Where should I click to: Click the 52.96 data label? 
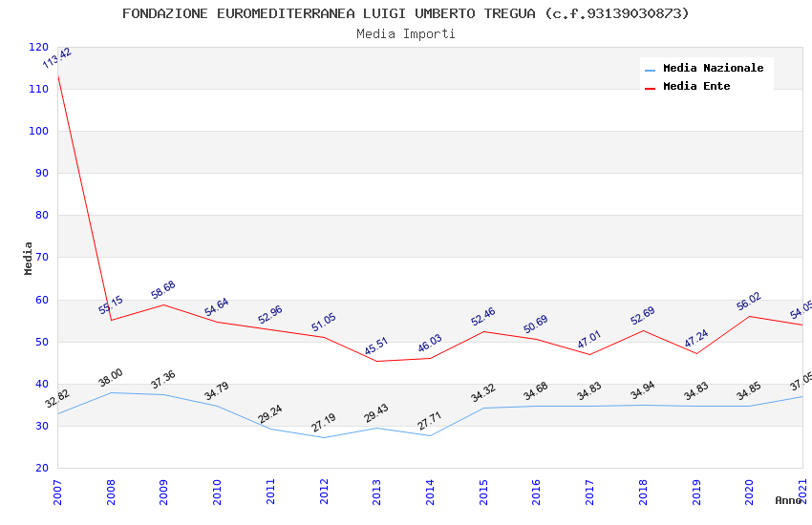pyautogui.click(x=269, y=314)
